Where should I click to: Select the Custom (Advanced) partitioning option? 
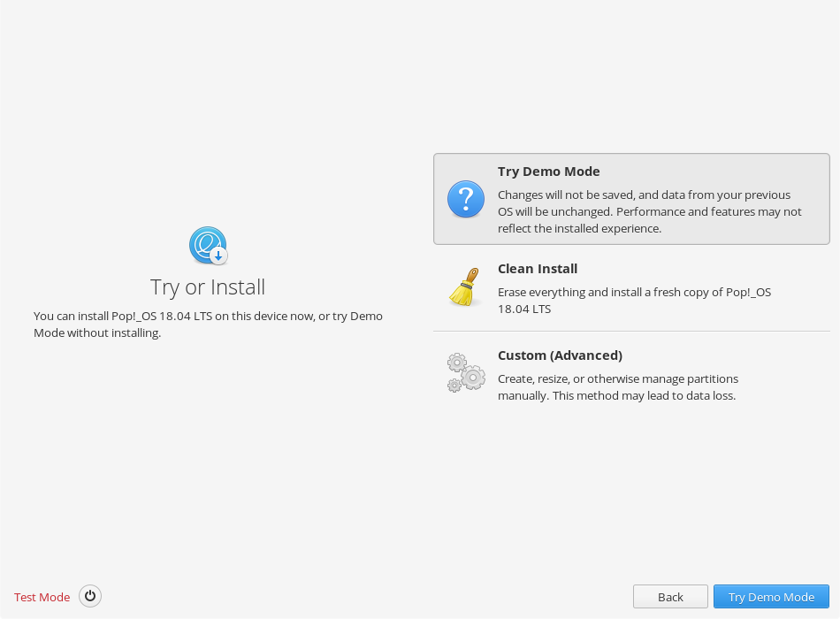tap(631, 374)
